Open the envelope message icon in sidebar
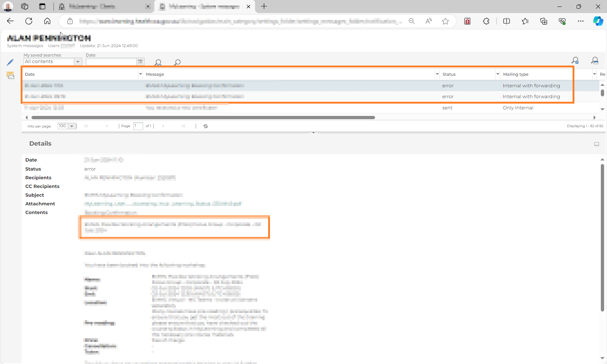This screenshot has height=364, width=607. click(x=10, y=75)
